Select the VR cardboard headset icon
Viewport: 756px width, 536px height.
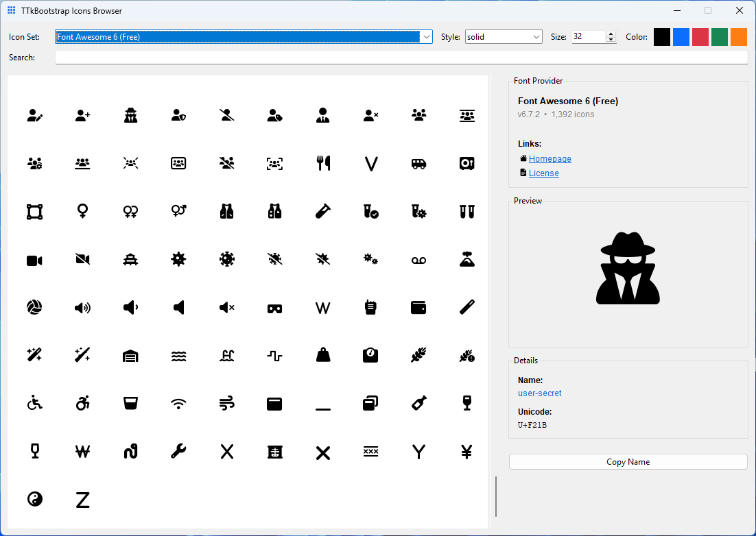coord(274,307)
